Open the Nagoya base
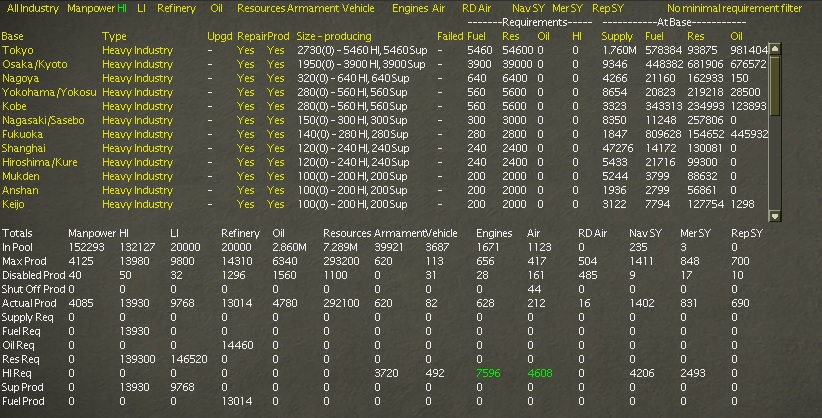 (x=20, y=78)
